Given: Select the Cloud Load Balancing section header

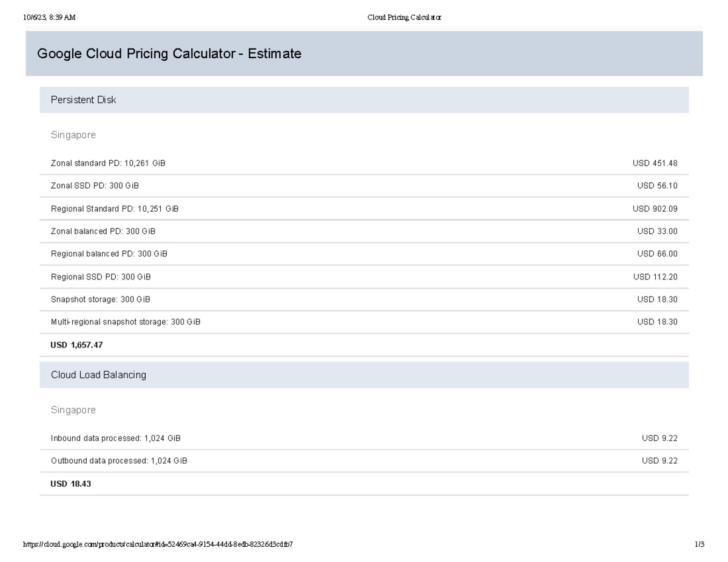Looking at the screenshot, I should [x=364, y=375].
